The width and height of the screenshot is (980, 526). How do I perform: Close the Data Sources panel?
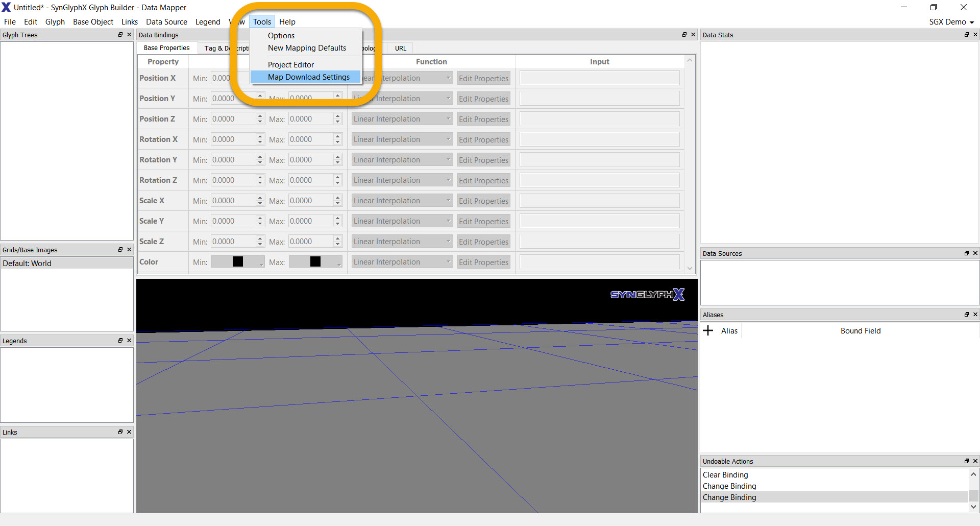pos(975,253)
